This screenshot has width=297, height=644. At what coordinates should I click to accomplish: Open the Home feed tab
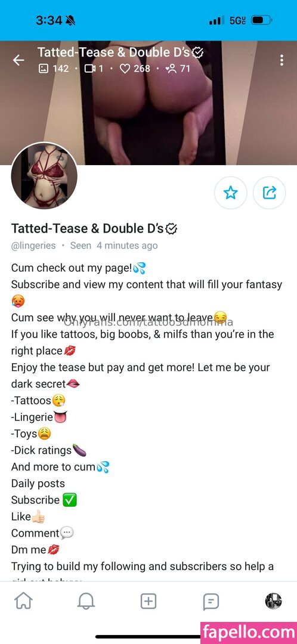coord(23,602)
